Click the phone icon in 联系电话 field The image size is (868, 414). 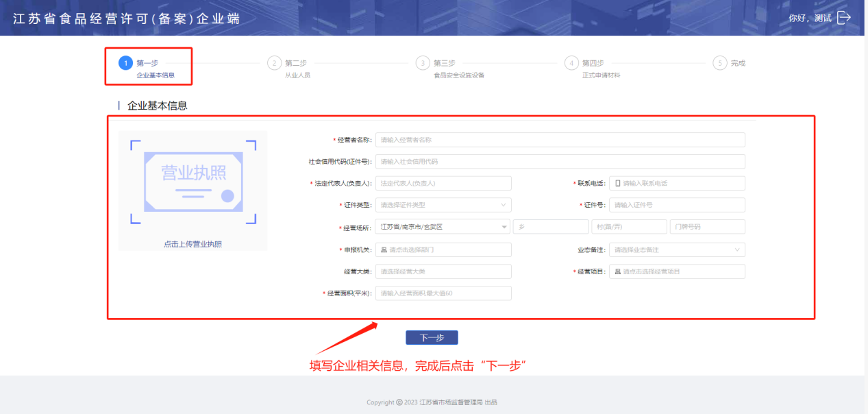(x=617, y=184)
